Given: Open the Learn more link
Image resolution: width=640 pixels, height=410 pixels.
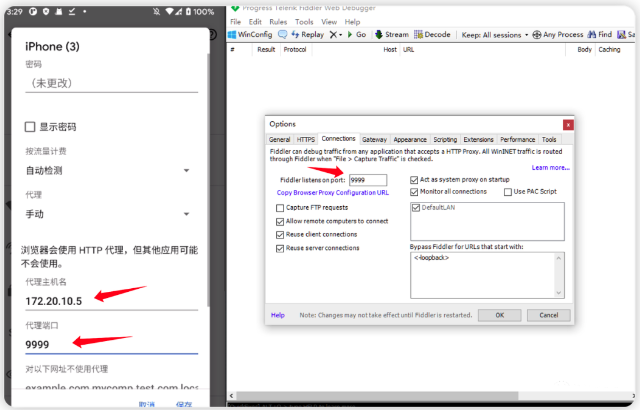Looking at the screenshot, I should click(551, 168).
